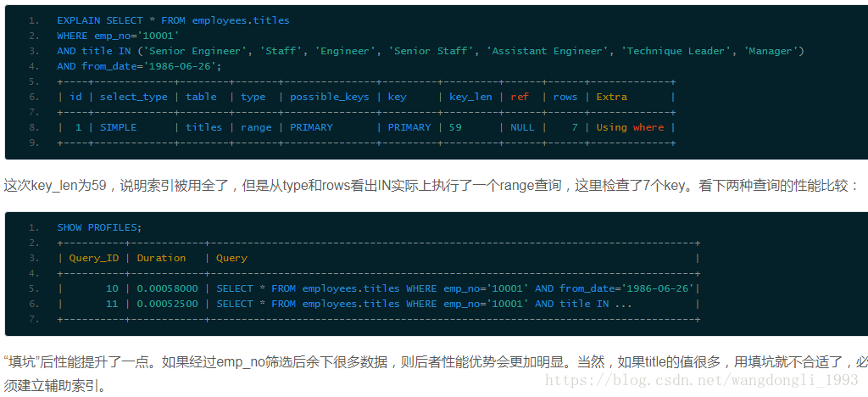This screenshot has height=397, width=868.
Task: Click line number 9 in first code block
Action: 34,143
